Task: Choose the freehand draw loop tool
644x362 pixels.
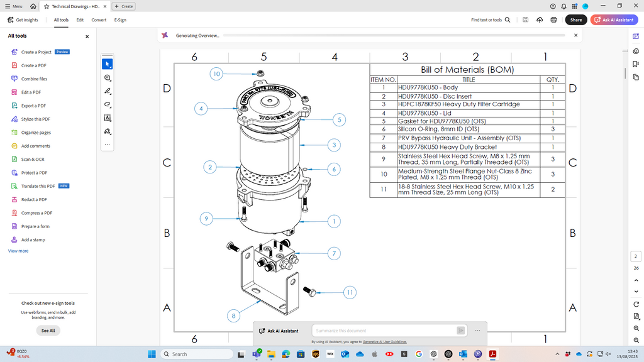Action: pos(107,104)
